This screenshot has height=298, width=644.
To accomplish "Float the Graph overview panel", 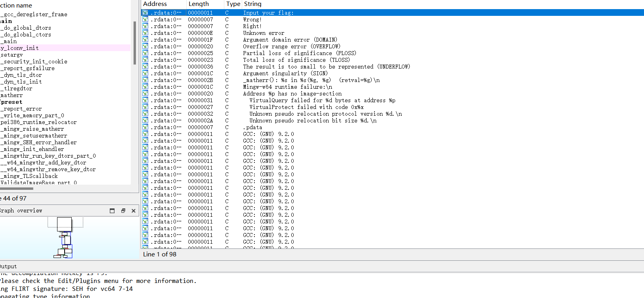I will point(123,211).
